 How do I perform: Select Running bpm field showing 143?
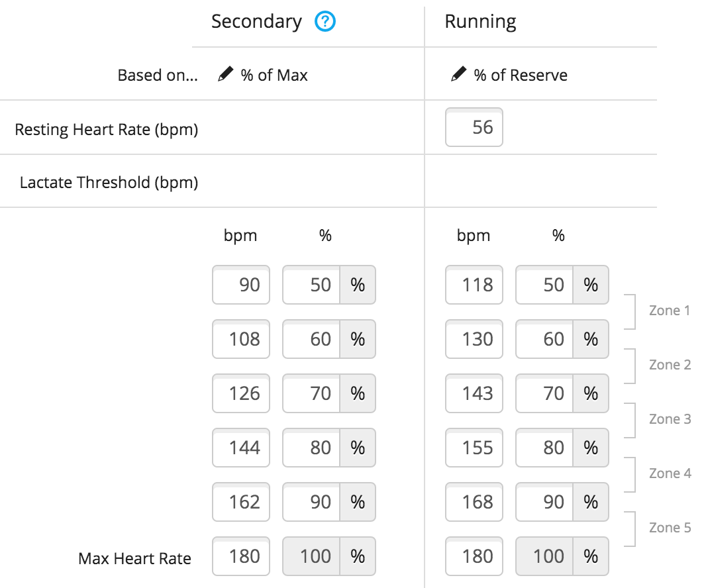474,393
